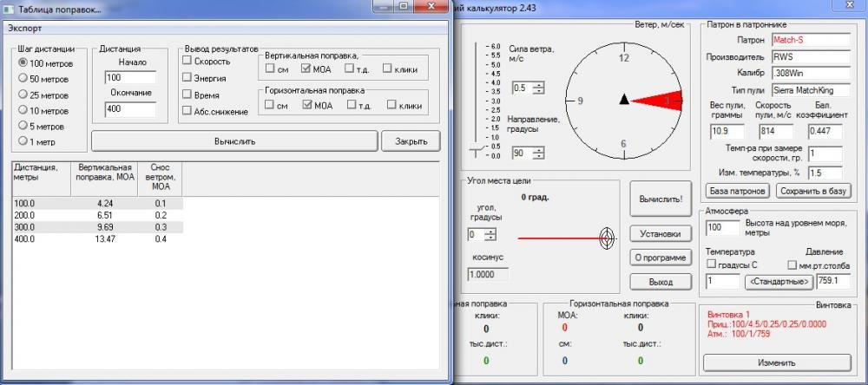
Task: Select the 1 метр distance step option
Action: pyautogui.click(x=23, y=140)
